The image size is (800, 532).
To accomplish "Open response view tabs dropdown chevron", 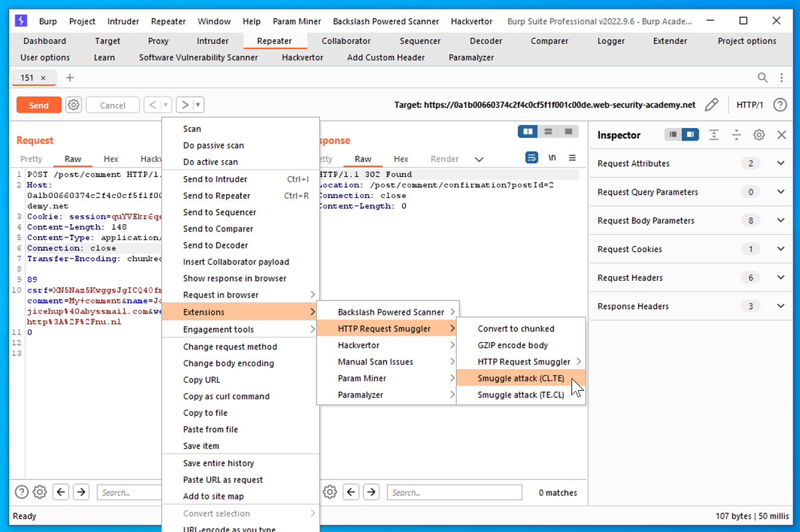I will [479, 159].
